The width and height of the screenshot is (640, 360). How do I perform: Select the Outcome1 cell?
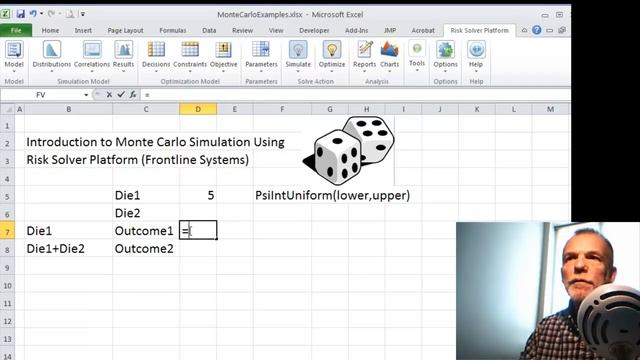(x=146, y=231)
